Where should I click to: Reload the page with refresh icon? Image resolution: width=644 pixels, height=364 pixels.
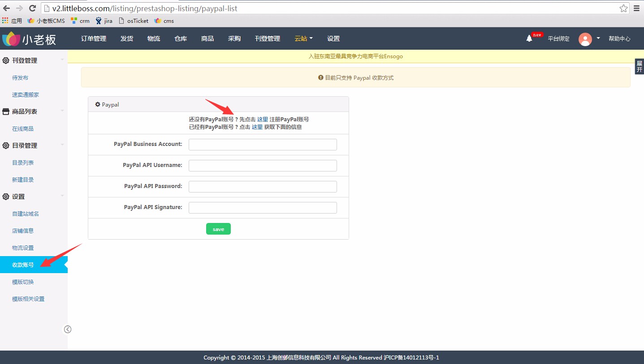tap(32, 9)
